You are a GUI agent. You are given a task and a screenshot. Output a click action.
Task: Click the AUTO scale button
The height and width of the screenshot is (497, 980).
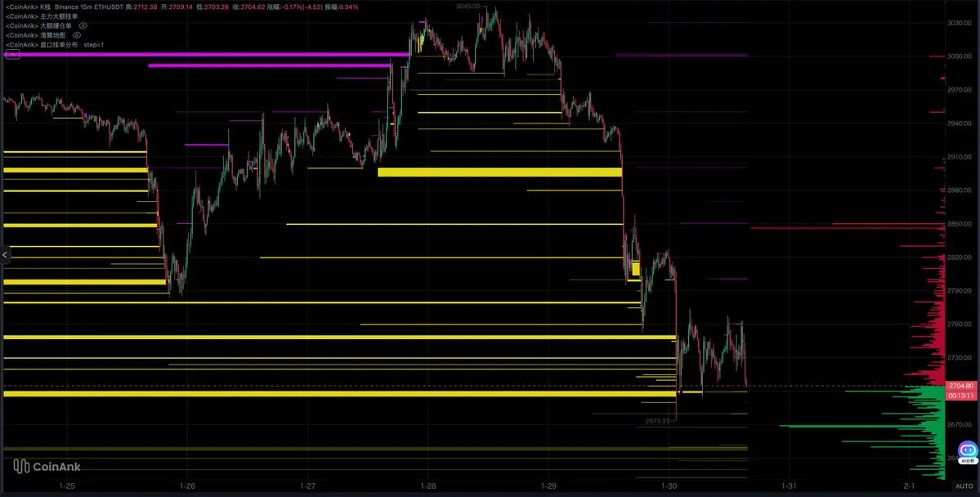pos(964,486)
